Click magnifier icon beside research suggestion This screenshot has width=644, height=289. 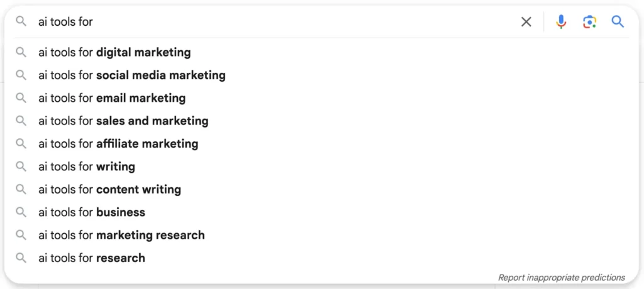pos(21,258)
